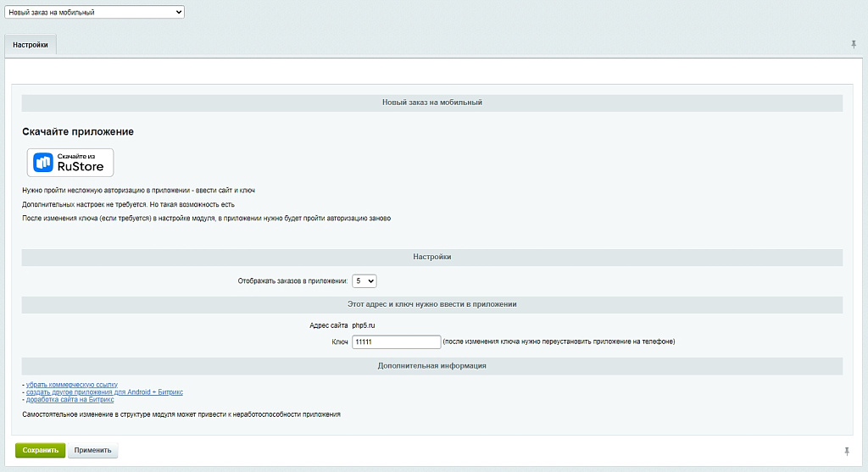Open 'создать другое приложения для Android' link

click(x=104, y=392)
